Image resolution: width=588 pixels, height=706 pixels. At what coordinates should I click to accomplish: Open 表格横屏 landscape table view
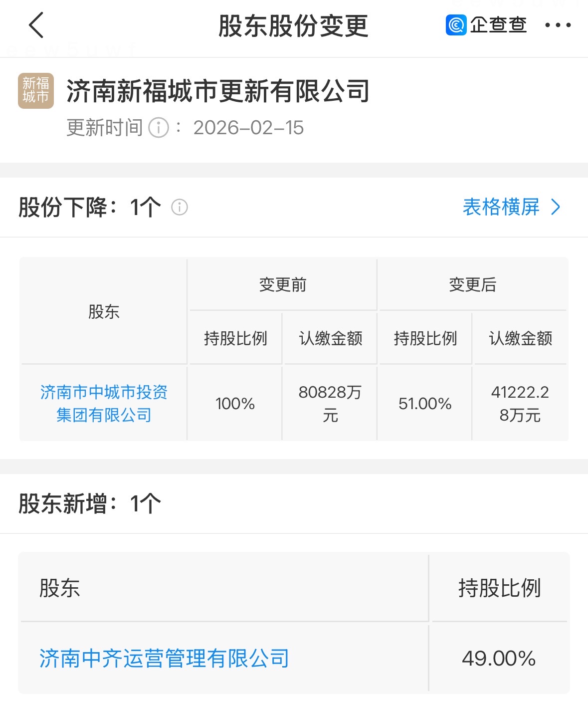coord(501,207)
